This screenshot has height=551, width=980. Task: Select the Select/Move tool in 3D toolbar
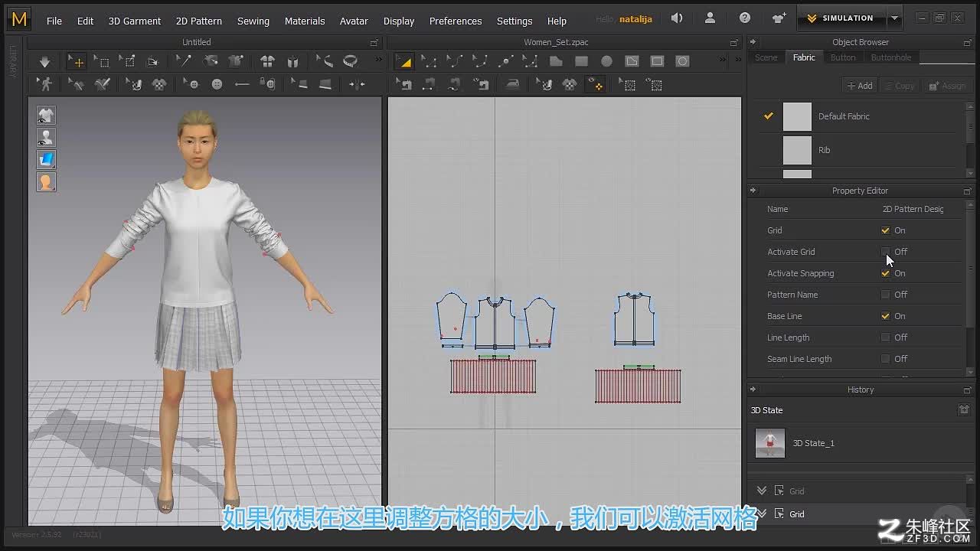click(76, 61)
